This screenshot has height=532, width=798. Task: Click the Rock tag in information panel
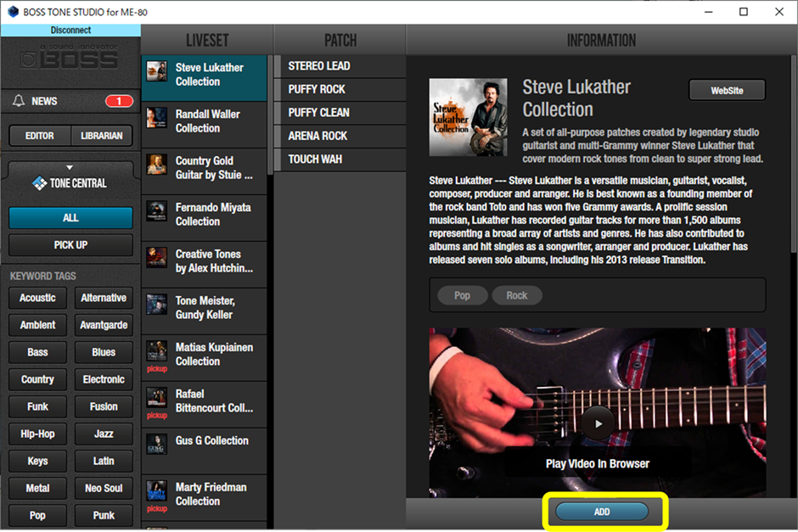pos(516,295)
